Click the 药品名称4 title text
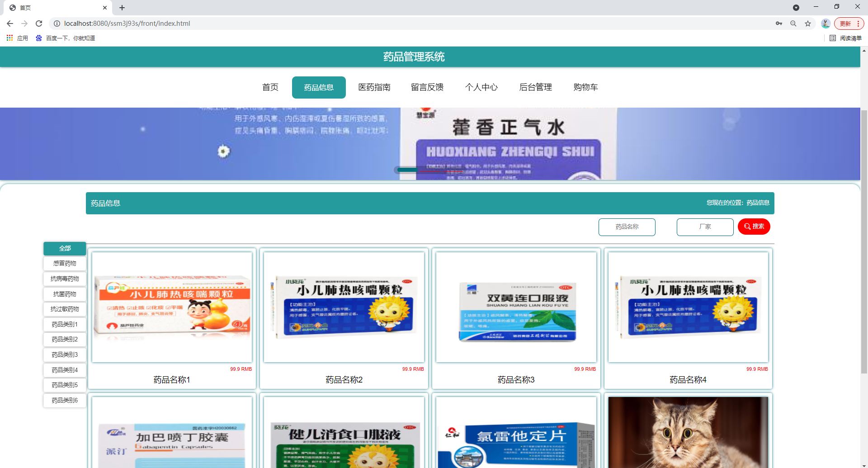 [688, 380]
